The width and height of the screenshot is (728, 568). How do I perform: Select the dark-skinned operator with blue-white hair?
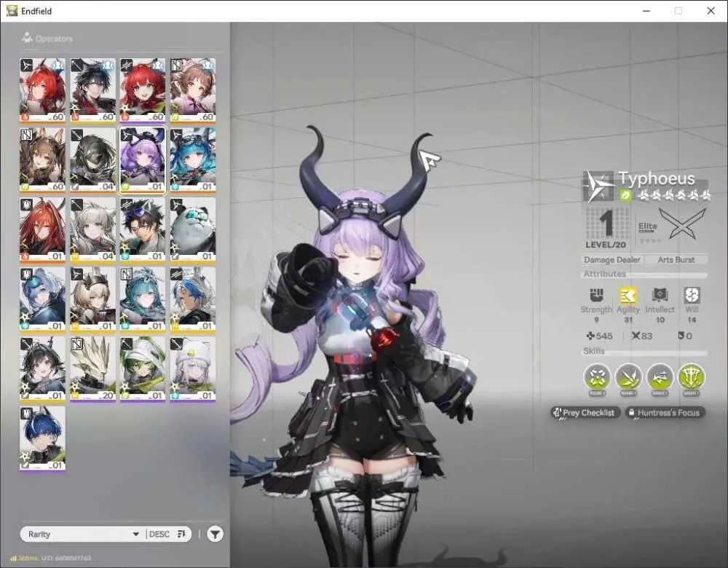click(x=193, y=299)
